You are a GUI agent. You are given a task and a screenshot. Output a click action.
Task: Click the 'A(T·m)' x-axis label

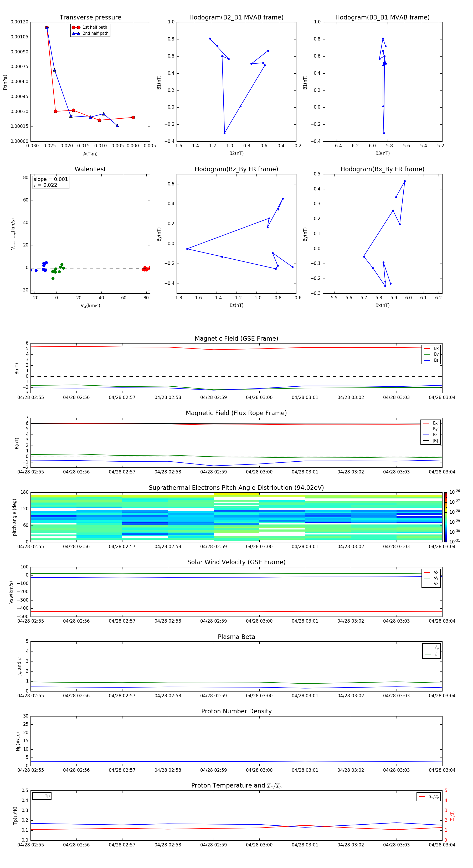point(90,154)
